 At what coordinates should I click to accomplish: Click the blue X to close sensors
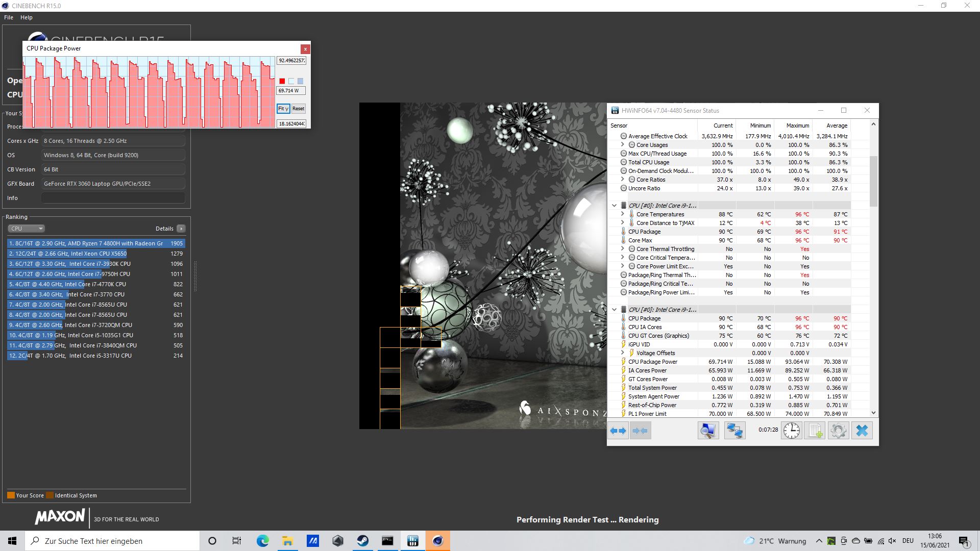coord(862,431)
